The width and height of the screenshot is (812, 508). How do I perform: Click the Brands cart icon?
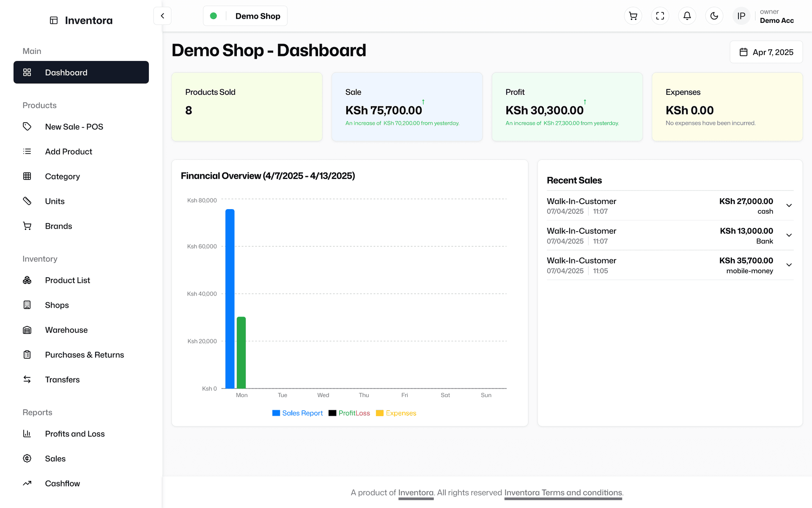pyautogui.click(x=27, y=226)
